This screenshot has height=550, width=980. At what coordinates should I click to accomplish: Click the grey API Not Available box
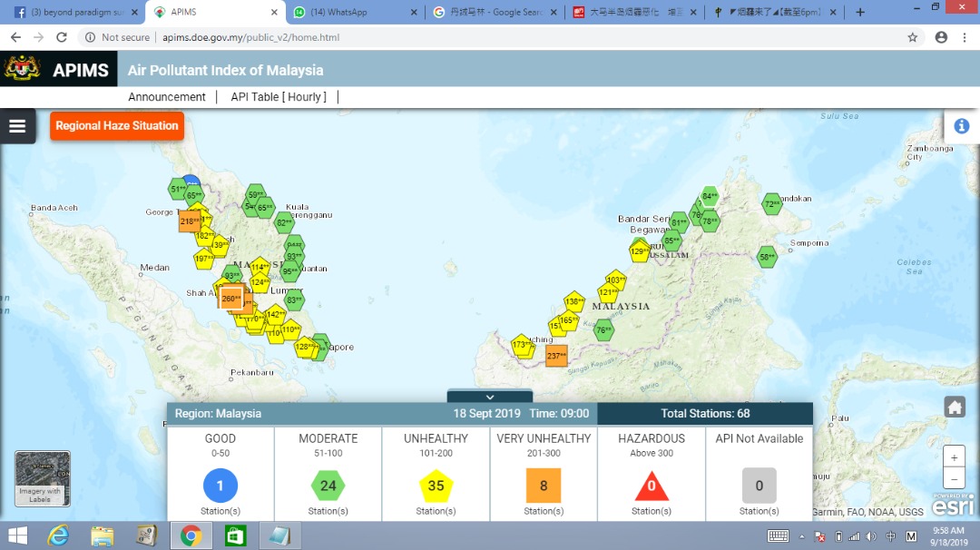759,486
